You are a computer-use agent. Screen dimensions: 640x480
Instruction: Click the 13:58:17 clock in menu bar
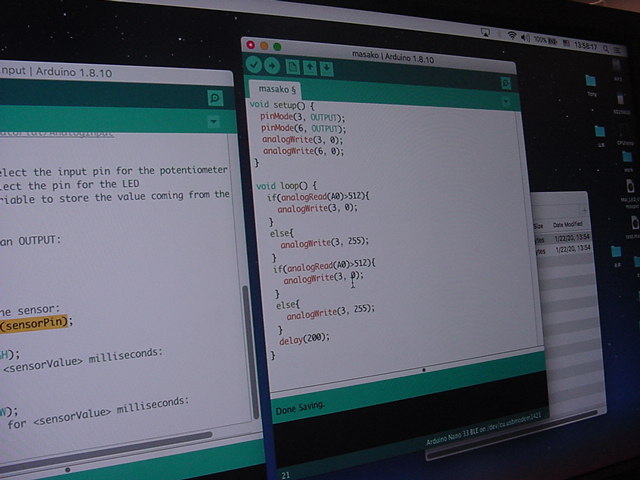(585, 46)
